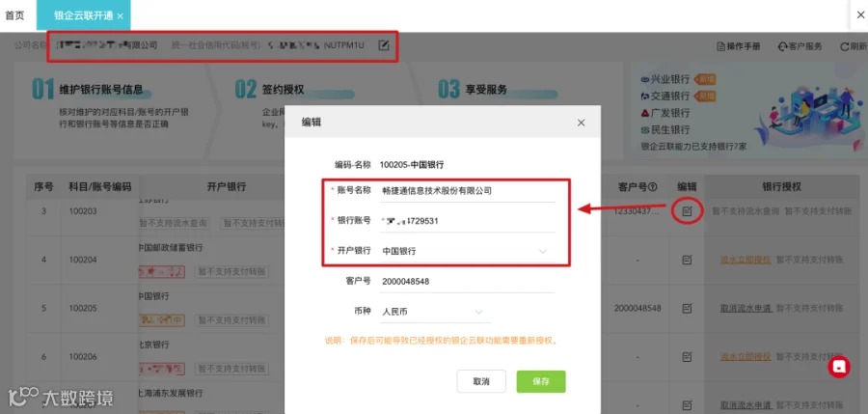
Task: Click cell 100204 in the table
Action: 83,260
